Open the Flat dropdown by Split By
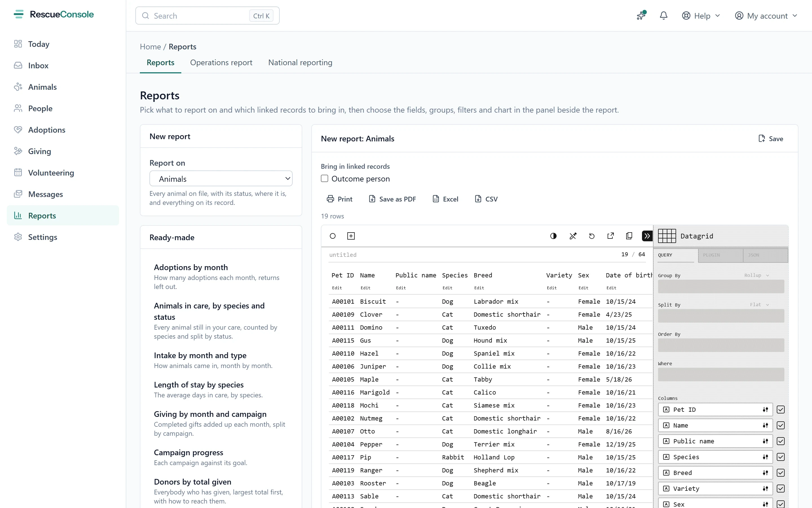 pyautogui.click(x=760, y=305)
